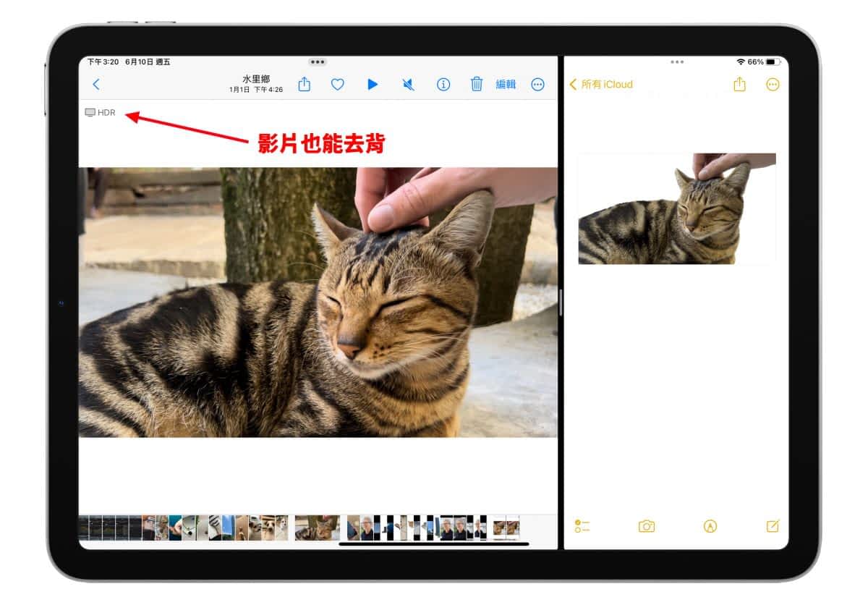Click the split view divider handle
Viewport: 868px width, 605px height.
pyautogui.click(x=561, y=302)
